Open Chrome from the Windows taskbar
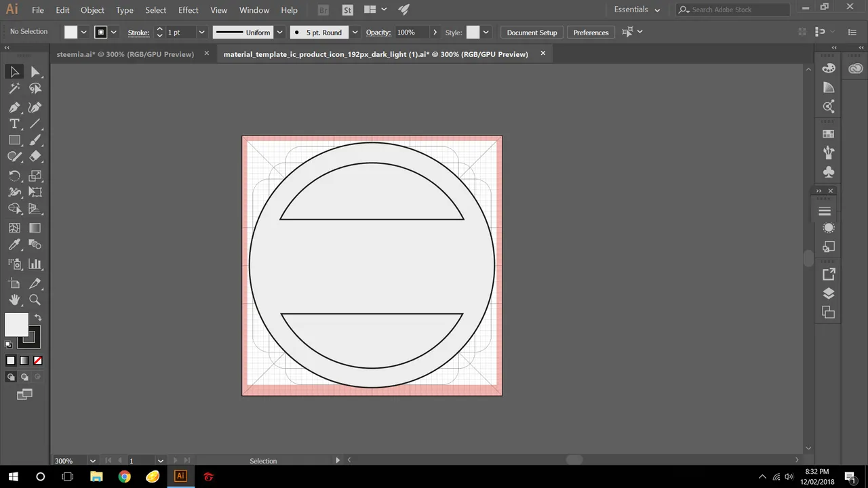The width and height of the screenshot is (868, 488). (x=124, y=476)
